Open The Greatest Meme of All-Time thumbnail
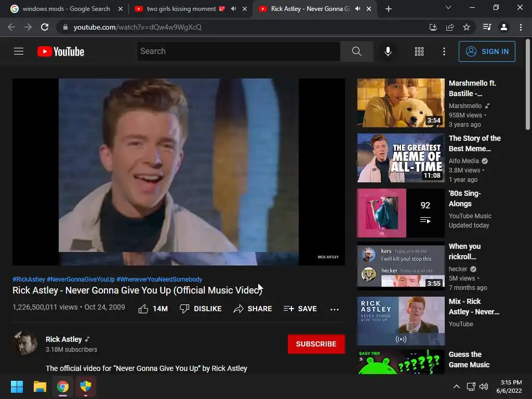532x399 pixels. [x=401, y=158]
